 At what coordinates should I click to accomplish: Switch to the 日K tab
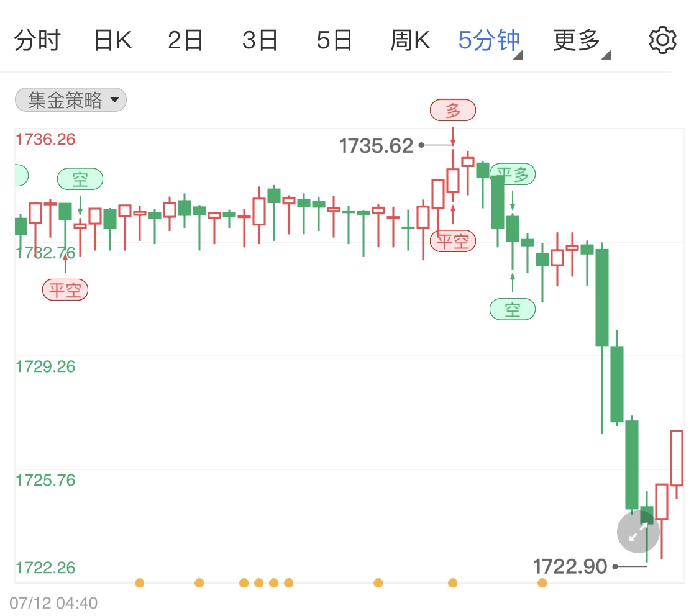click(x=113, y=40)
